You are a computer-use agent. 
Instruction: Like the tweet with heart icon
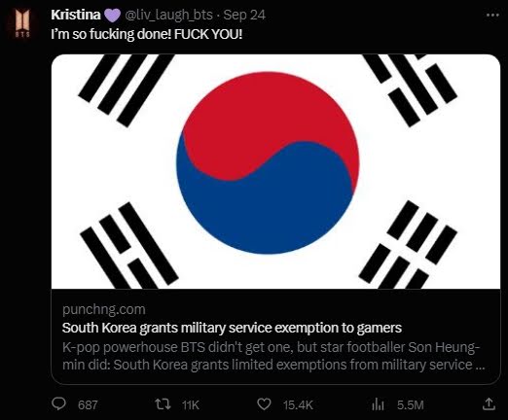pyautogui.click(x=264, y=404)
